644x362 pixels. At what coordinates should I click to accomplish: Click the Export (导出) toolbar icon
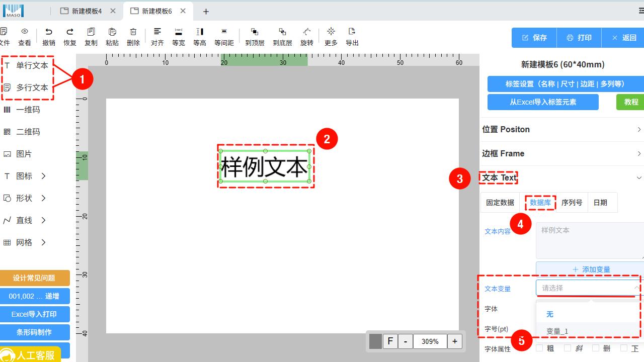pos(352,32)
